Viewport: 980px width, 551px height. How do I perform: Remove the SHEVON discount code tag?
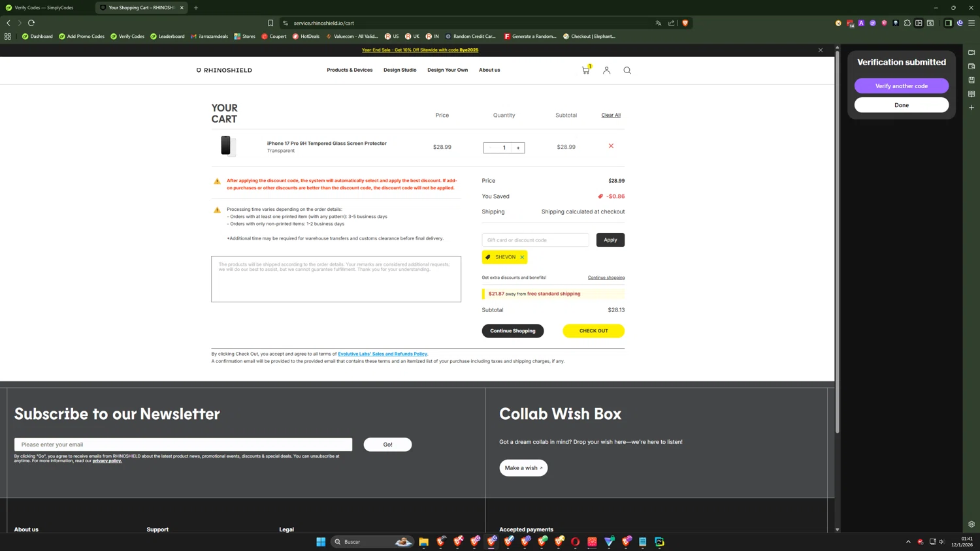tap(522, 257)
